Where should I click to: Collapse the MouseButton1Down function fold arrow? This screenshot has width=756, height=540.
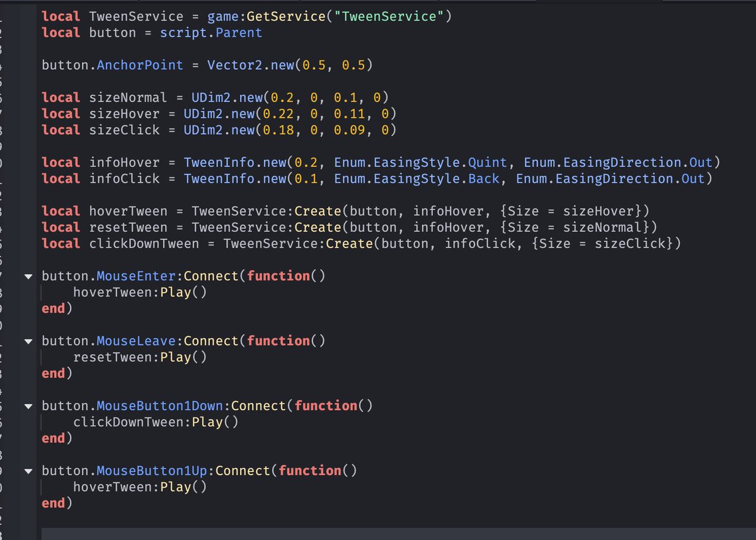point(28,406)
